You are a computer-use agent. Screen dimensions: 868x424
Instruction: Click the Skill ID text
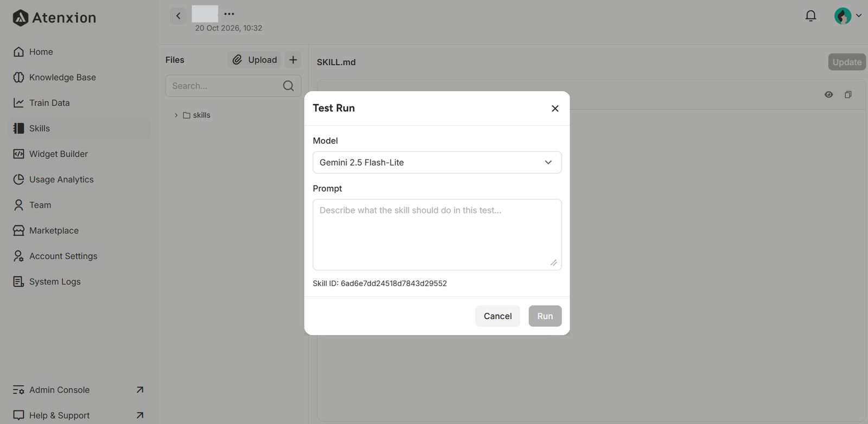coord(380,283)
